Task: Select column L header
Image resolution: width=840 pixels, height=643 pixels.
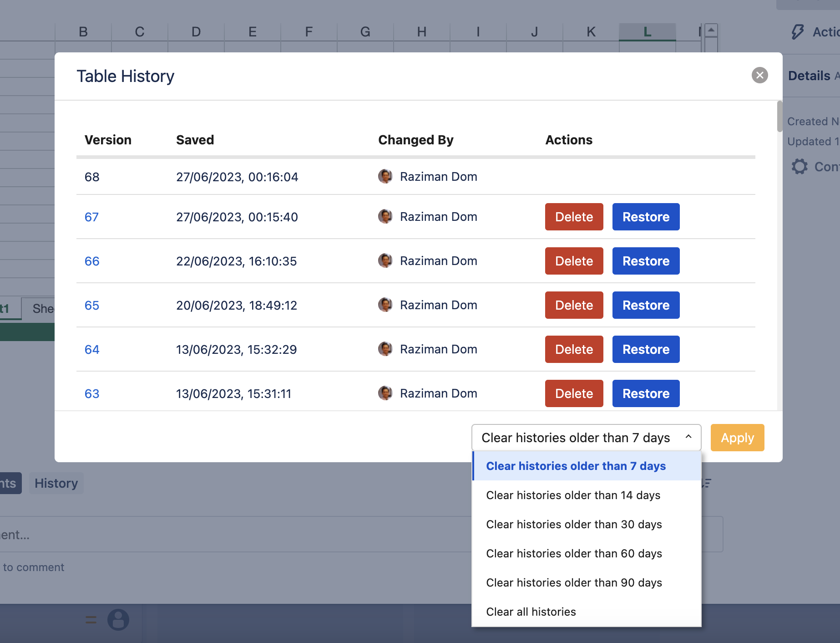Action: (x=647, y=32)
